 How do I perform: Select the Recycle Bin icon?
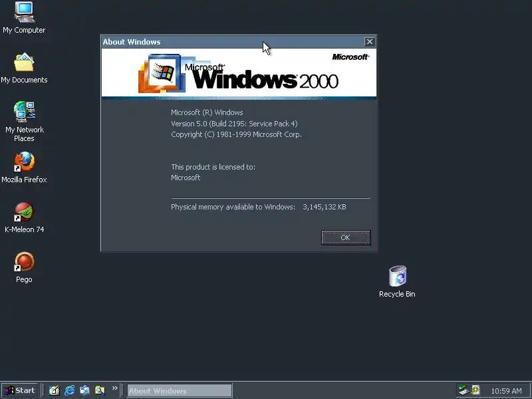pos(397,281)
